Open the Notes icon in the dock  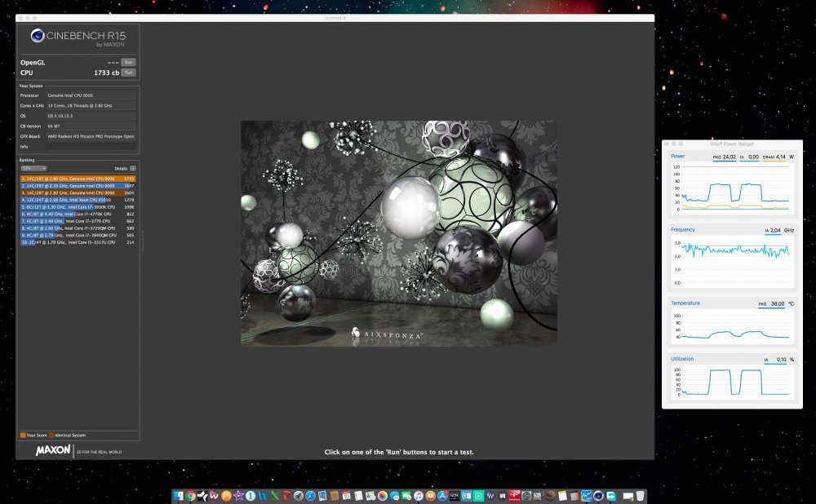tap(562, 496)
